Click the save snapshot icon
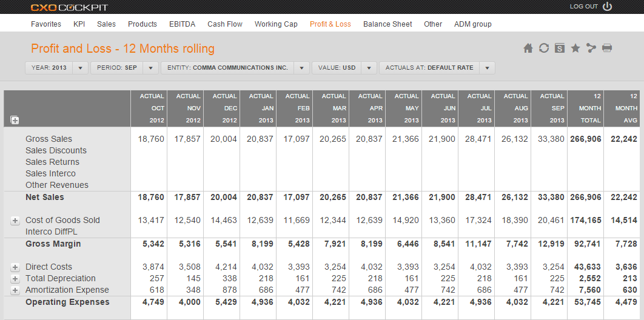The width and height of the screenshot is (644, 320). coord(559,48)
